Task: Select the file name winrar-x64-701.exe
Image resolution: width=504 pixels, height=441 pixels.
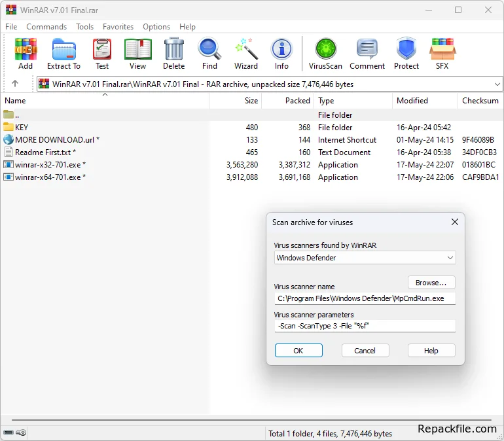Action: pos(48,177)
